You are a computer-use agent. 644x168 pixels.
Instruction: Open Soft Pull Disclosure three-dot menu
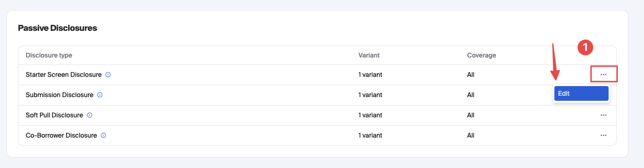click(603, 115)
